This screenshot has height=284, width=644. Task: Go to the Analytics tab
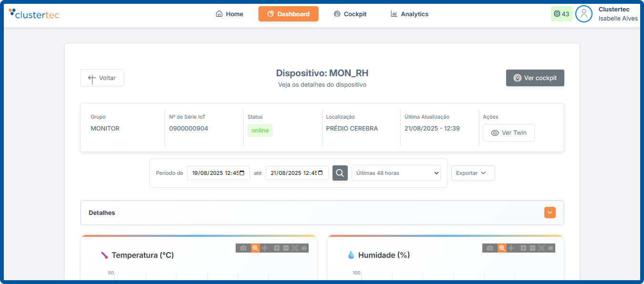coord(409,14)
